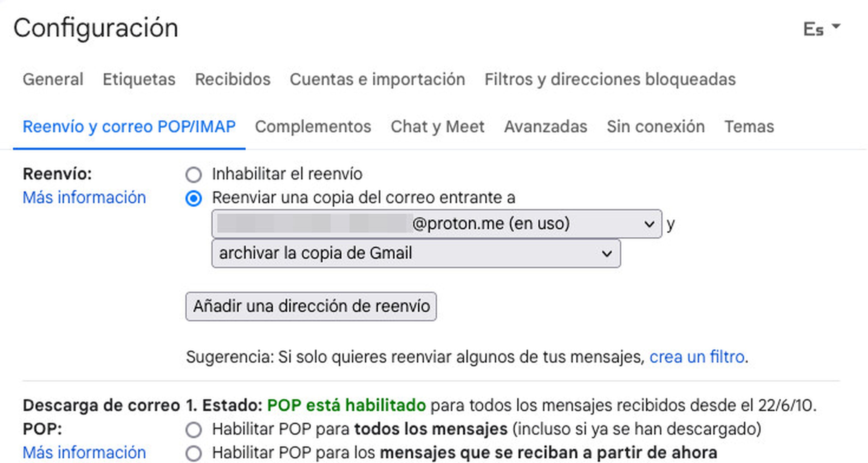This screenshot has height=463, width=868.
Task: Switch to the Complementos tab
Action: coord(313,127)
